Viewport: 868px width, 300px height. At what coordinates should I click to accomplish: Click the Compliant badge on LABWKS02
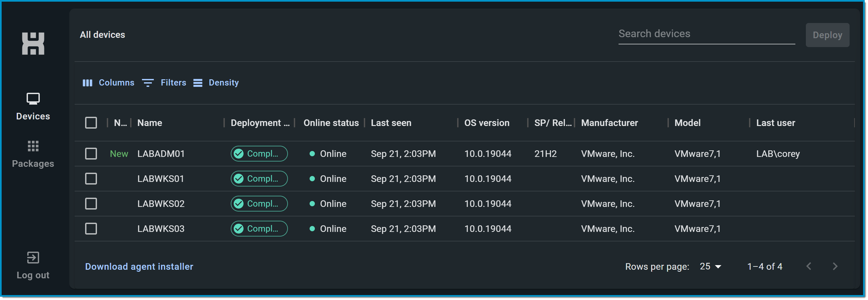259,204
